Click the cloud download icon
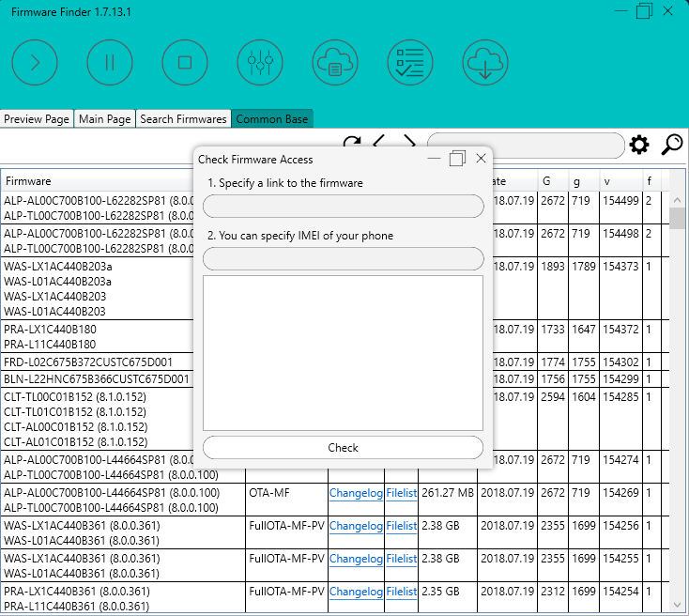This screenshot has height=616, width=689. pyautogui.click(x=485, y=62)
